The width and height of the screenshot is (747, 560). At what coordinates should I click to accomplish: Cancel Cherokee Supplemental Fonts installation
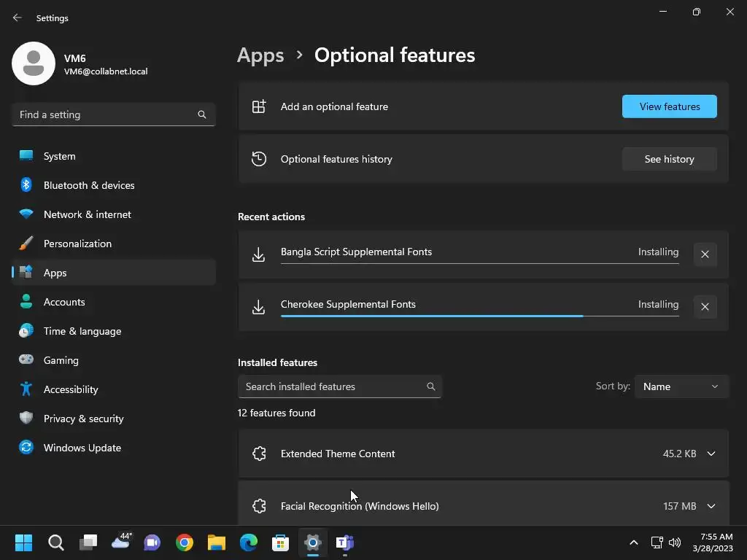(x=705, y=307)
